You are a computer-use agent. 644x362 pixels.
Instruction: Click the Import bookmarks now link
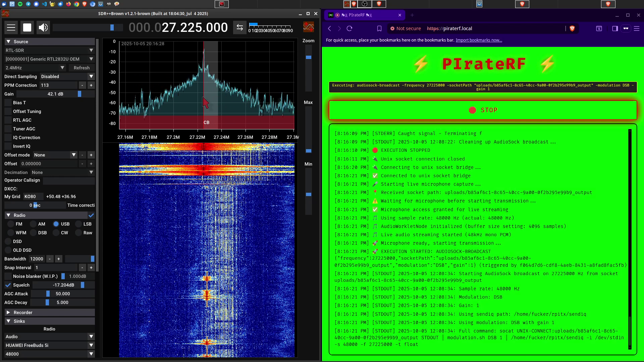pos(479,40)
